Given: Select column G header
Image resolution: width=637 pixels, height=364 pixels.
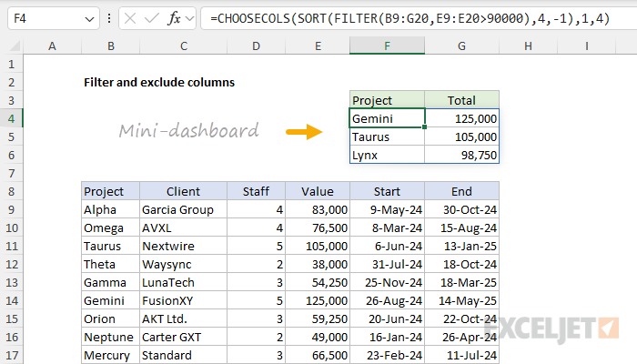Looking at the screenshot, I should [x=462, y=45].
